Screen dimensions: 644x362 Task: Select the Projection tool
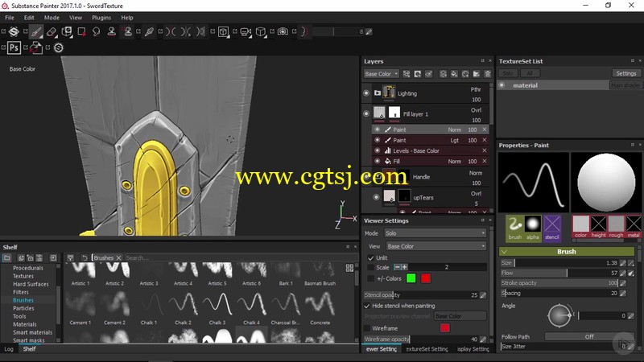67,31
